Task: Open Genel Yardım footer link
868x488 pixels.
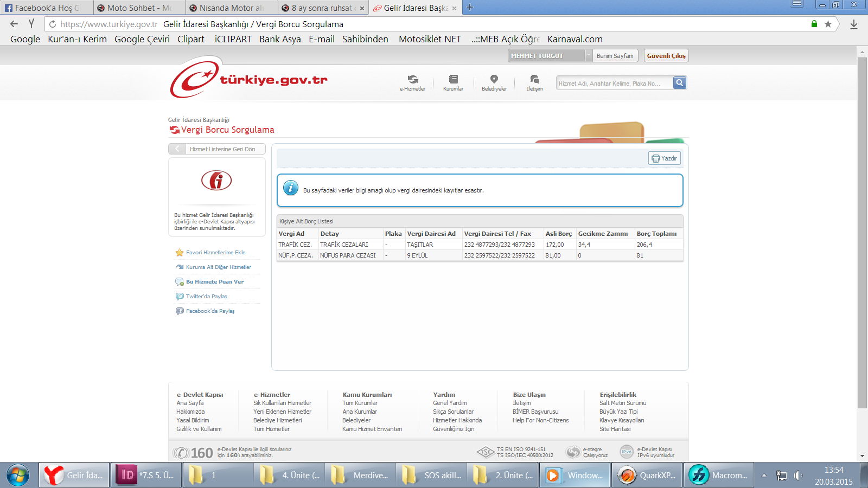Action: [x=450, y=403]
